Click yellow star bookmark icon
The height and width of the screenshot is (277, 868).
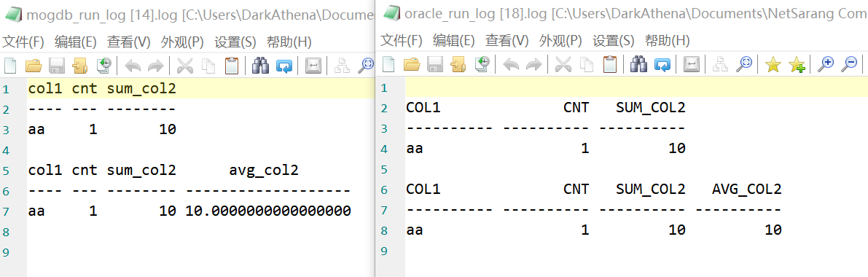(773, 65)
